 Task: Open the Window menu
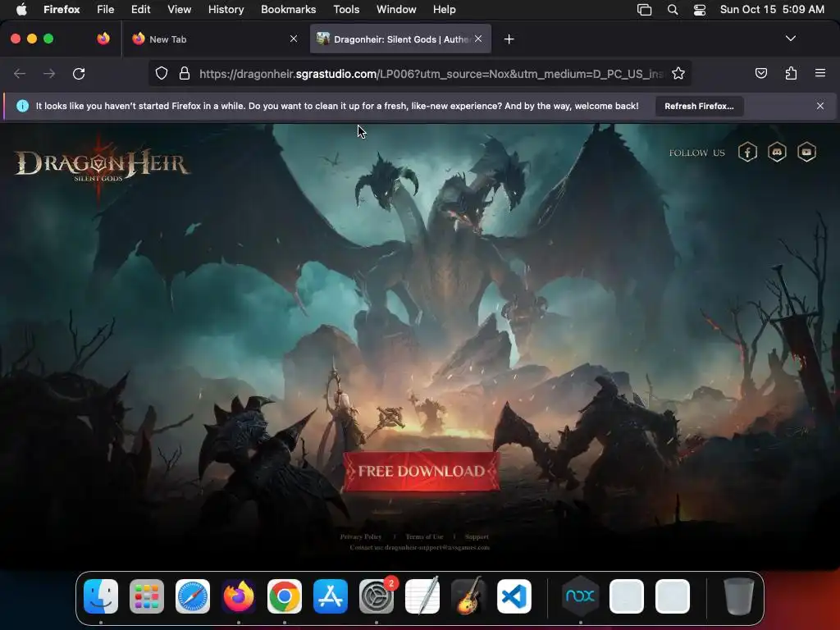(396, 9)
